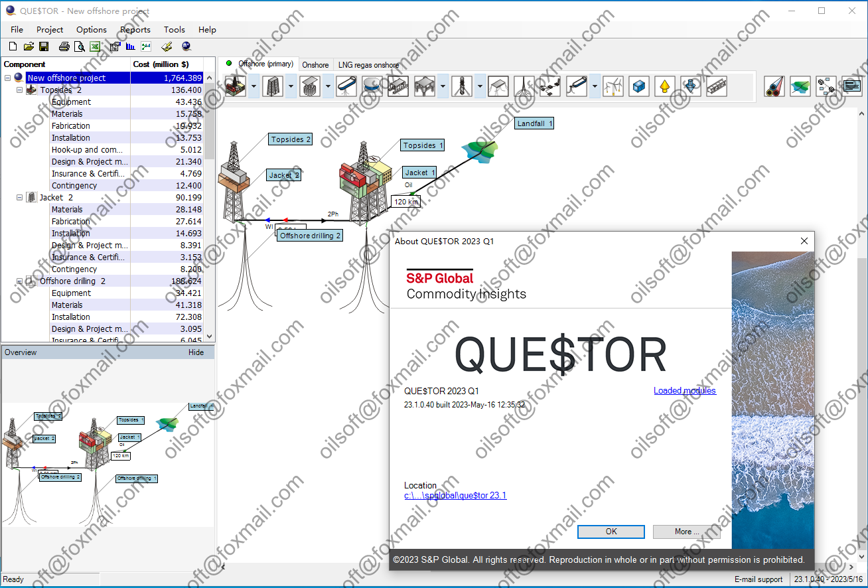Open the Help menu
The image size is (868, 588).
point(207,29)
